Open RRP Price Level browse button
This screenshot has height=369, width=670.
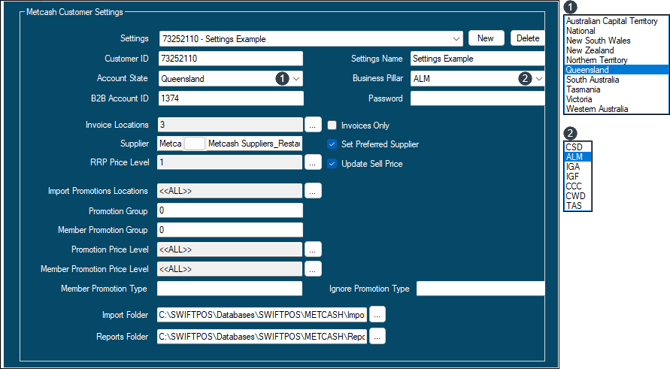[313, 162]
